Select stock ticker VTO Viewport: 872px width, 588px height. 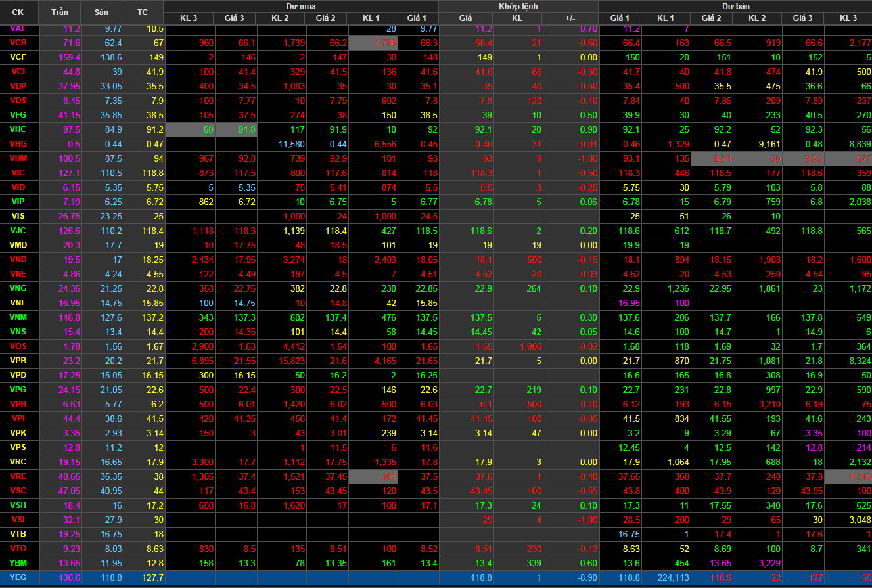click(18, 549)
